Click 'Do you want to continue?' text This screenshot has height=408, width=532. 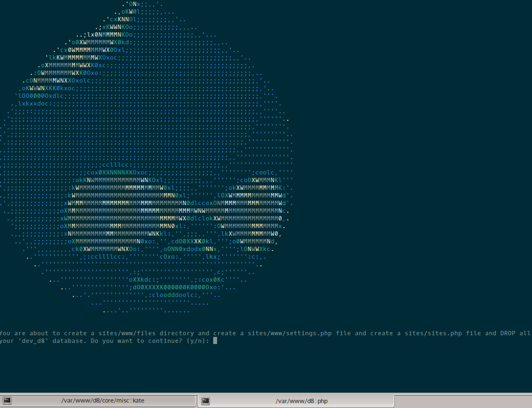coord(136,341)
